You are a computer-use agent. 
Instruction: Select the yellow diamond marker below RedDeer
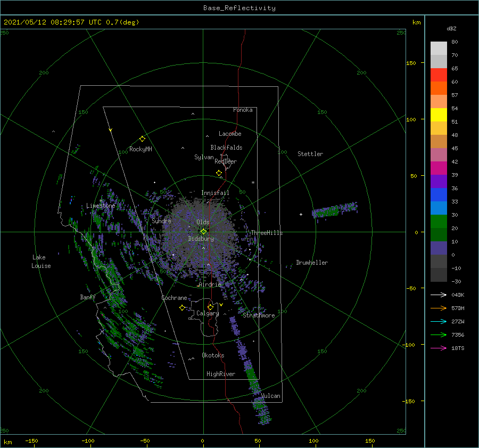tap(219, 173)
